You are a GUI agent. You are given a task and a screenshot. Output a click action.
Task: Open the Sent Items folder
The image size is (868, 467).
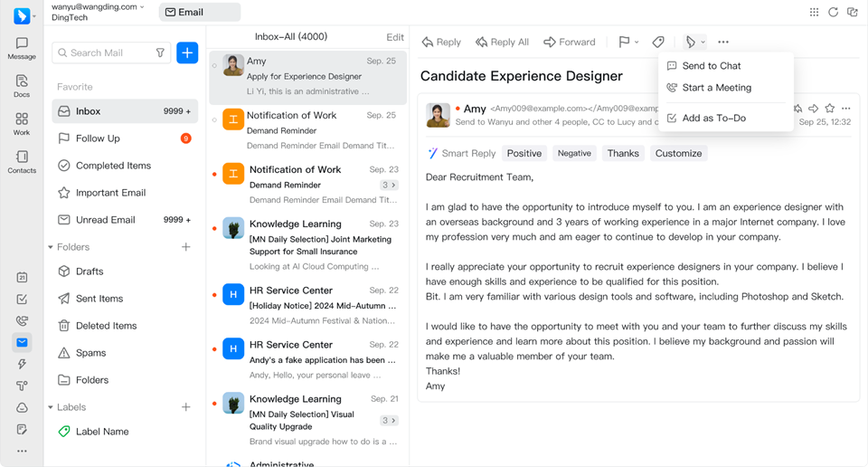click(125, 299)
